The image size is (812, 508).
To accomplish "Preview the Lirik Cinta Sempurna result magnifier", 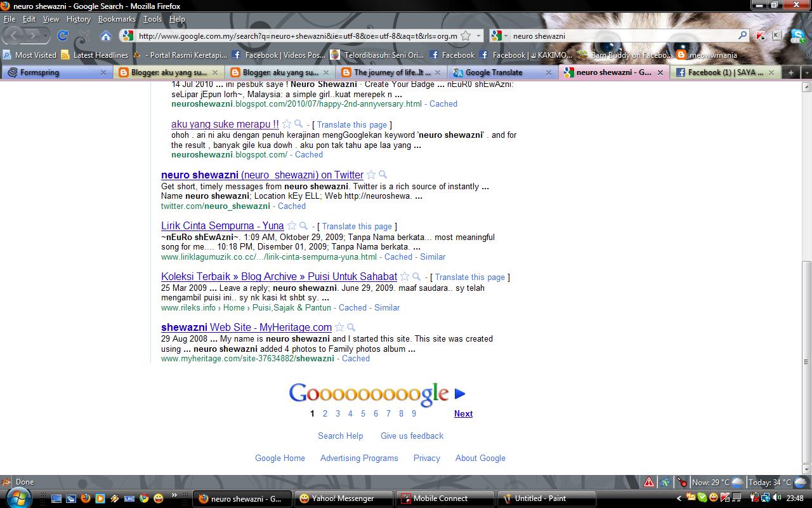I will pos(303,226).
